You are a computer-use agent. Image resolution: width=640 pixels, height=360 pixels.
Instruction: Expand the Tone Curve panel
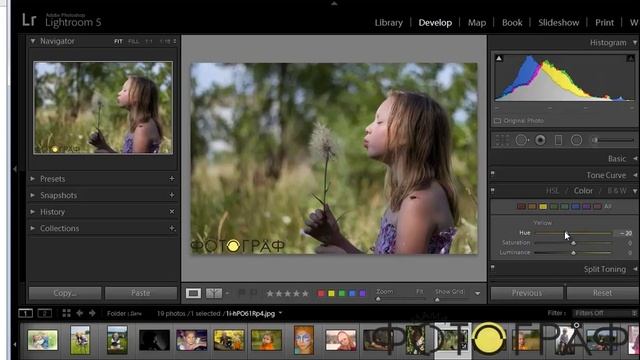pos(635,175)
